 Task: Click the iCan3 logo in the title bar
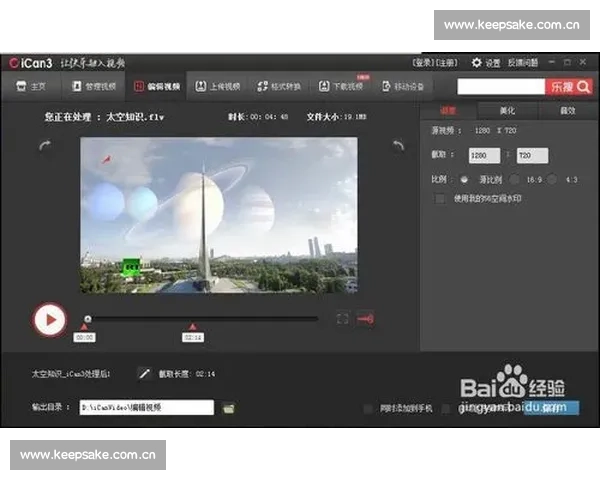31,63
